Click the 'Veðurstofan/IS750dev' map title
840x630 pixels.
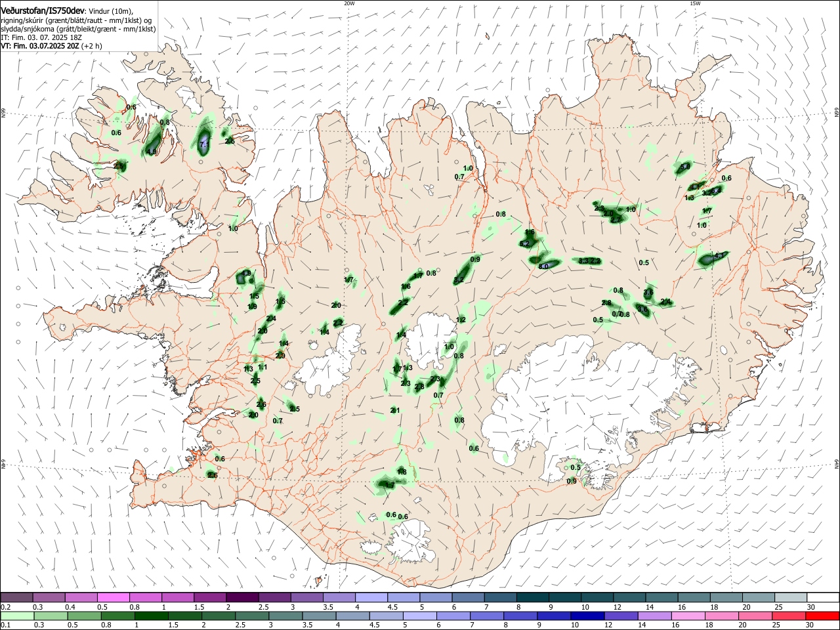pyautogui.click(x=43, y=11)
